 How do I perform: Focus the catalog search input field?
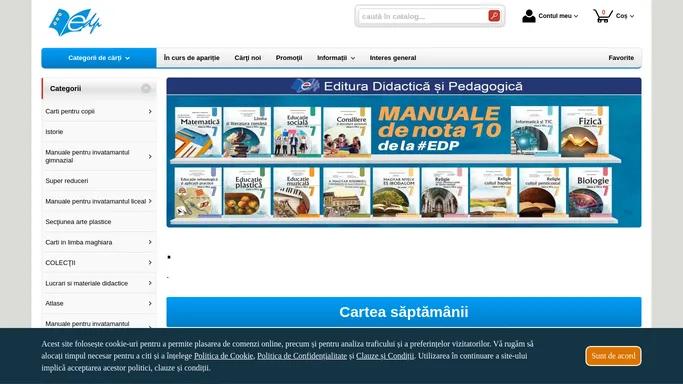click(423, 16)
